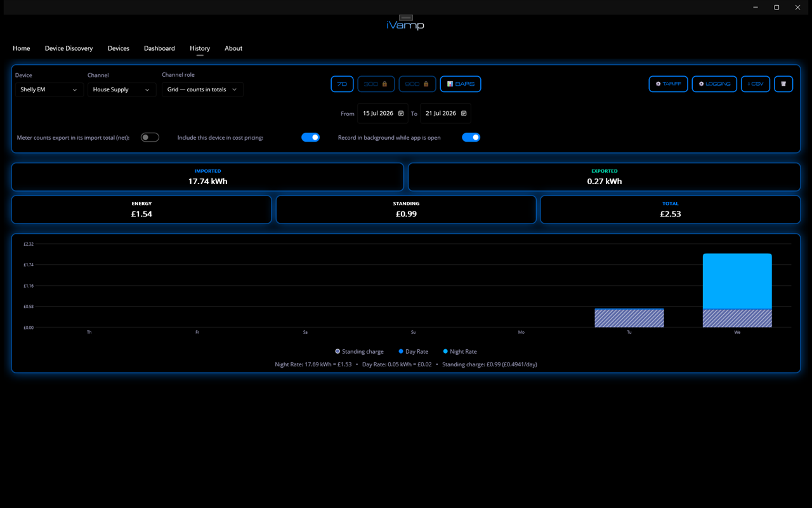Screen dimensions: 812x508
Task: Click the Day Rate legend marker
Action: coord(401,351)
